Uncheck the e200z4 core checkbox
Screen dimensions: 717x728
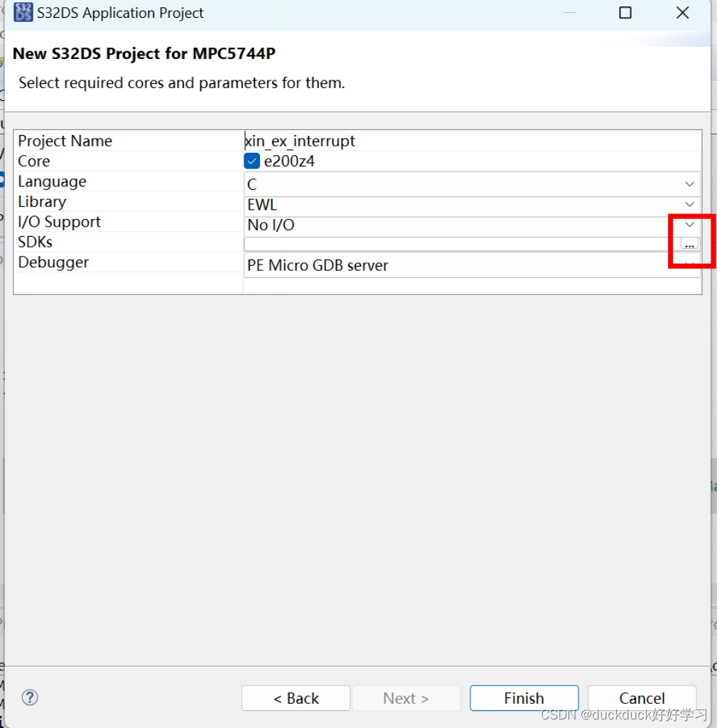pos(252,161)
